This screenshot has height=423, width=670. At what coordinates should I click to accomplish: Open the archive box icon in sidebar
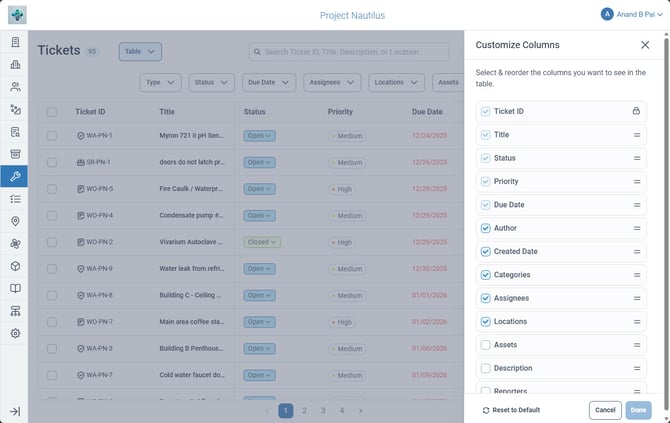[x=15, y=154]
